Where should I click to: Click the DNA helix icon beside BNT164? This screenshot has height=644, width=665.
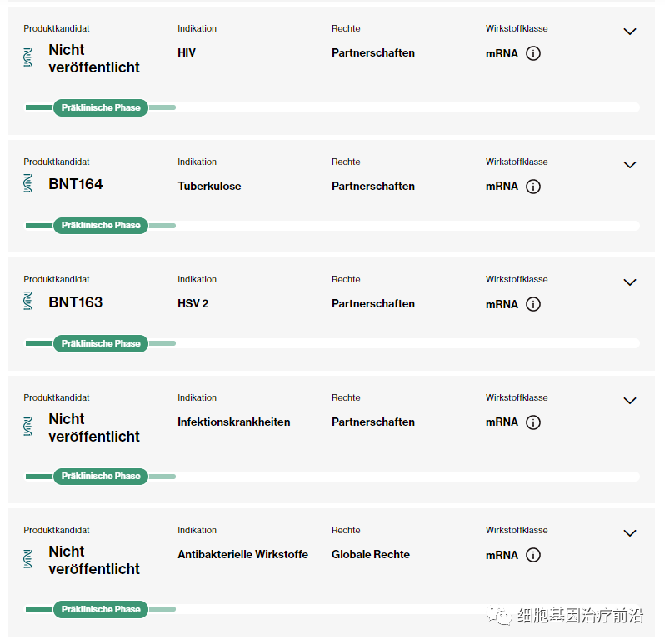(x=28, y=184)
